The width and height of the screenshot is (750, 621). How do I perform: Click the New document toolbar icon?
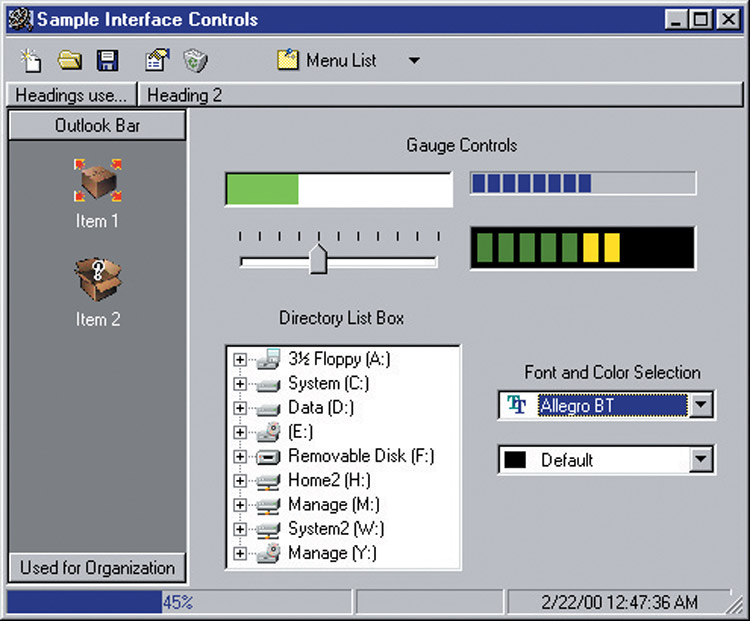[31, 61]
